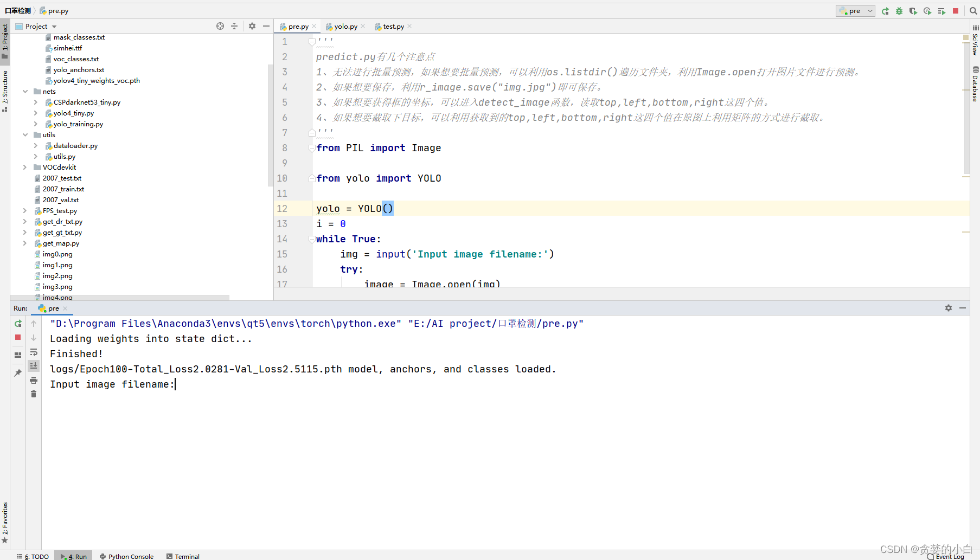The width and height of the screenshot is (980, 560).
Task: Click the python.exe command line link
Action: [226, 324]
